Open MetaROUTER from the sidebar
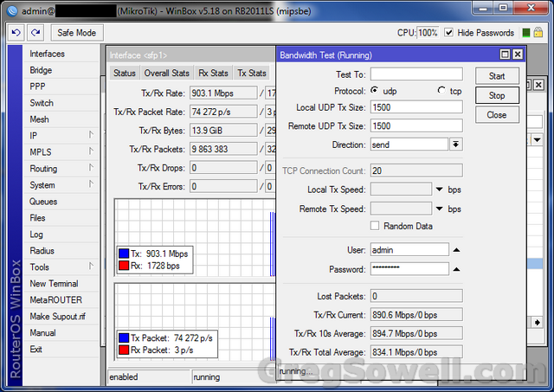The width and height of the screenshot is (554, 392). coord(61,300)
